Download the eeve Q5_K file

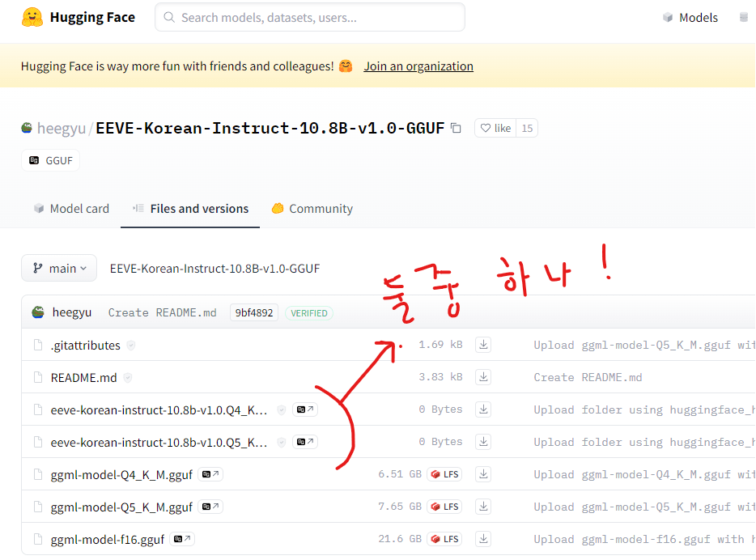click(x=483, y=442)
